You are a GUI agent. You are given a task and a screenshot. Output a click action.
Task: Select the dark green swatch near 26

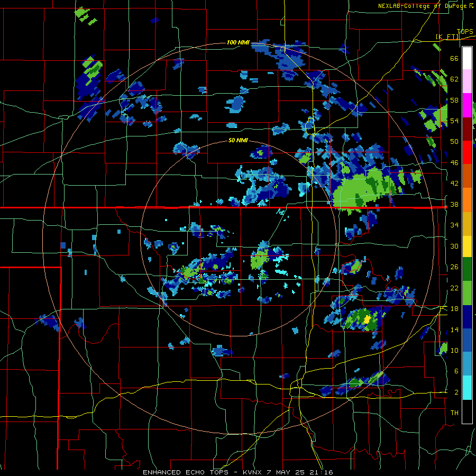(467, 269)
